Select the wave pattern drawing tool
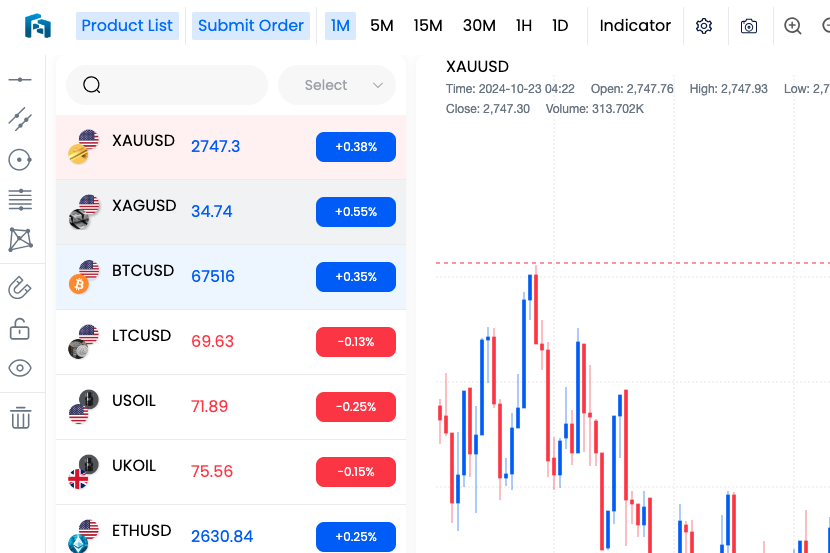830x553 pixels. (20, 239)
